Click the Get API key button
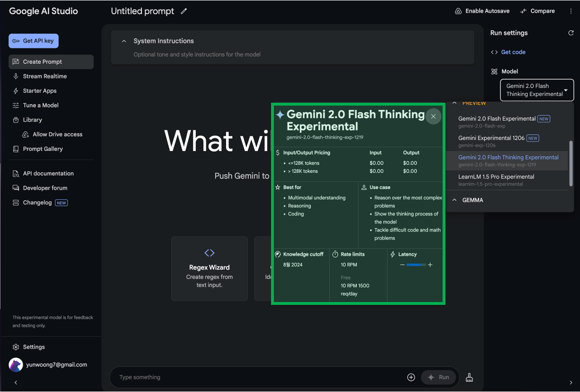The image size is (580, 392). (34, 41)
